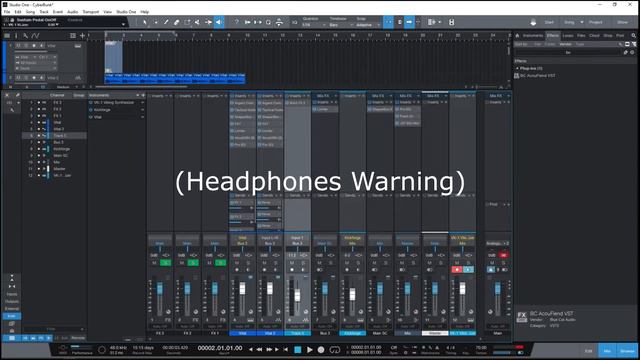This screenshot has width=640, height=360.
Task: Click the Browse button in bottom bar
Action: coord(627,351)
